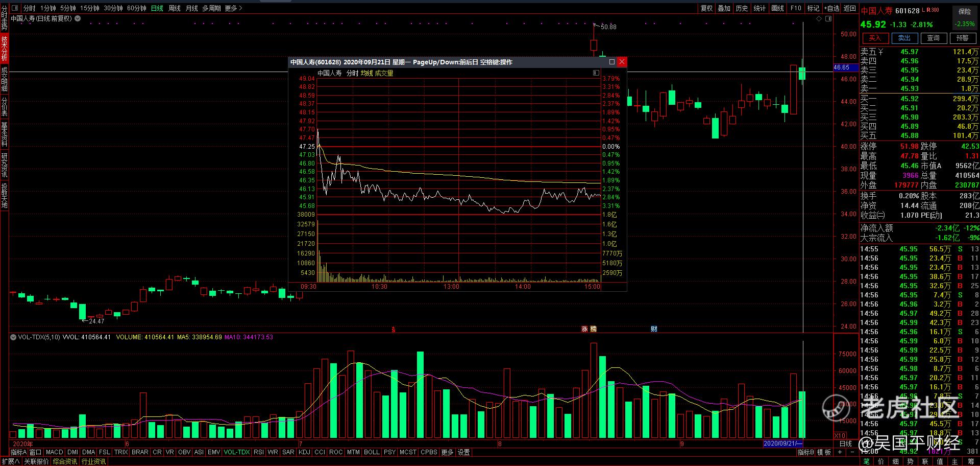Image resolution: width=980 pixels, height=466 pixels.
Task: Open F10 company information
Action: coord(796,8)
